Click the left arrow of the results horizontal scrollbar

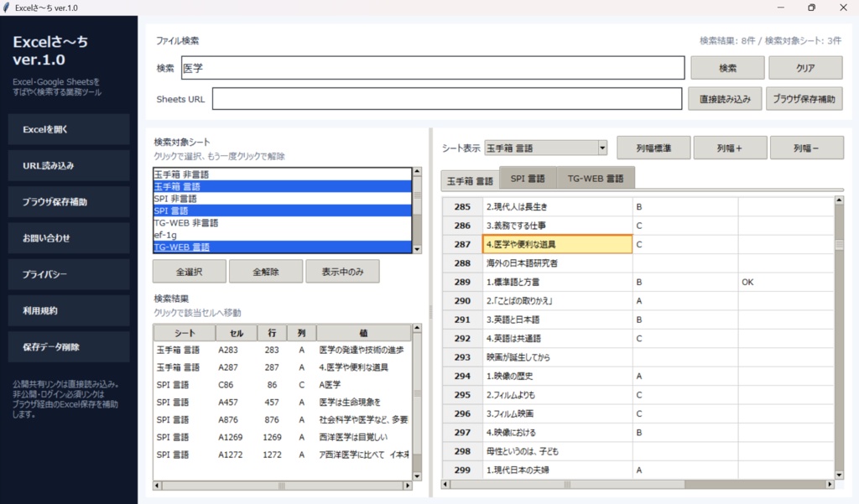(157, 486)
